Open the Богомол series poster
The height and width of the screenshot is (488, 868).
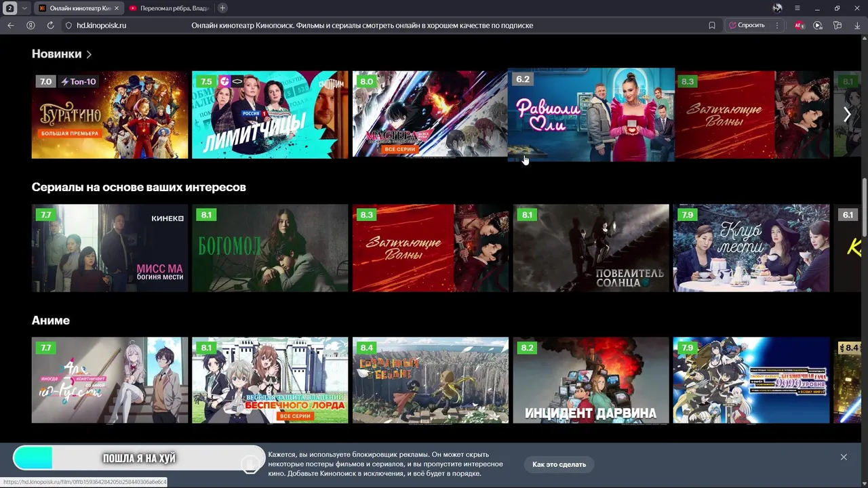tap(270, 248)
